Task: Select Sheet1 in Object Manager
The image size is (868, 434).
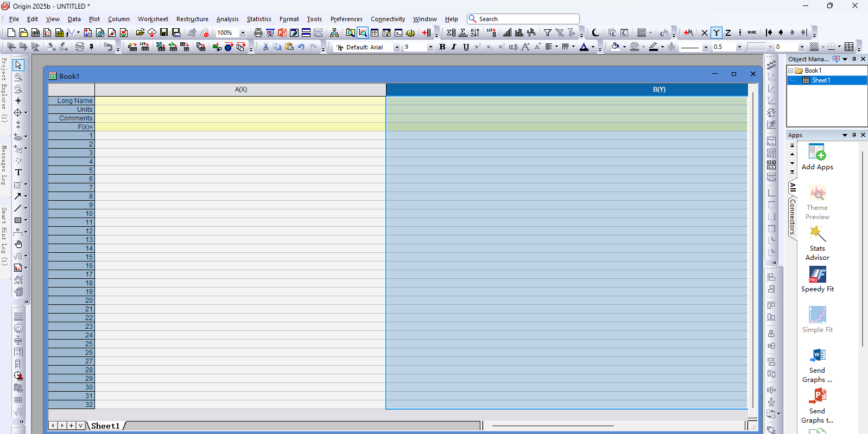Action: click(x=820, y=80)
